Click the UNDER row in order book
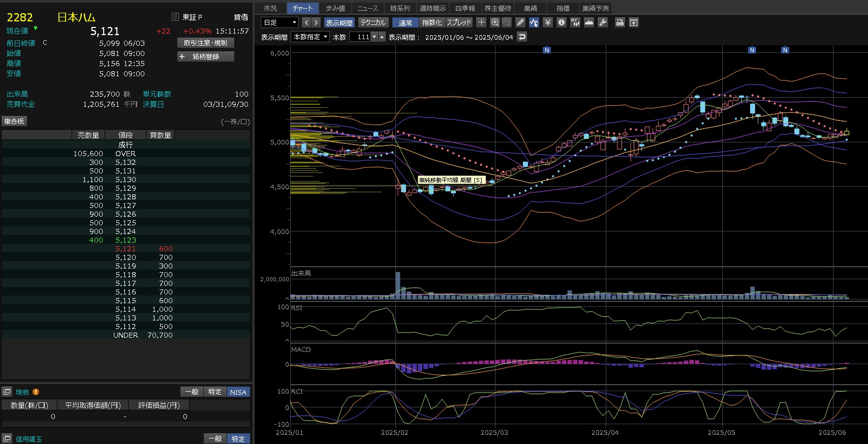This screenshot has width=868, height=444. pos(126,335)
